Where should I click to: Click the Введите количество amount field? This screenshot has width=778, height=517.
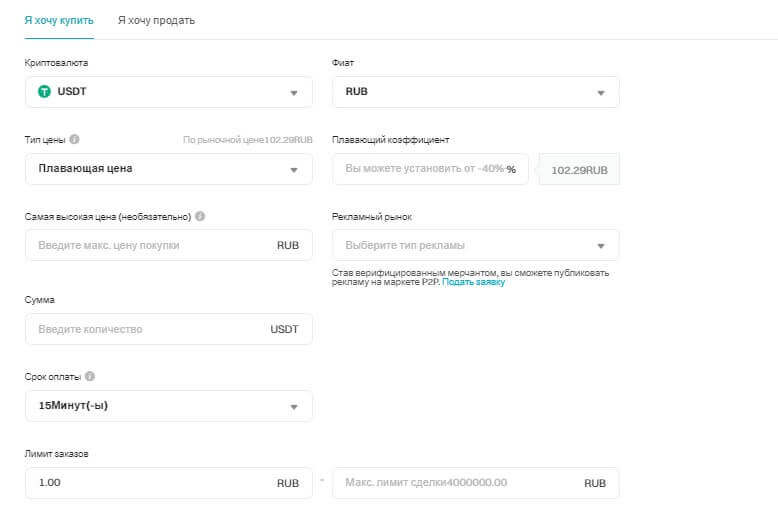[x=150, y=329]
